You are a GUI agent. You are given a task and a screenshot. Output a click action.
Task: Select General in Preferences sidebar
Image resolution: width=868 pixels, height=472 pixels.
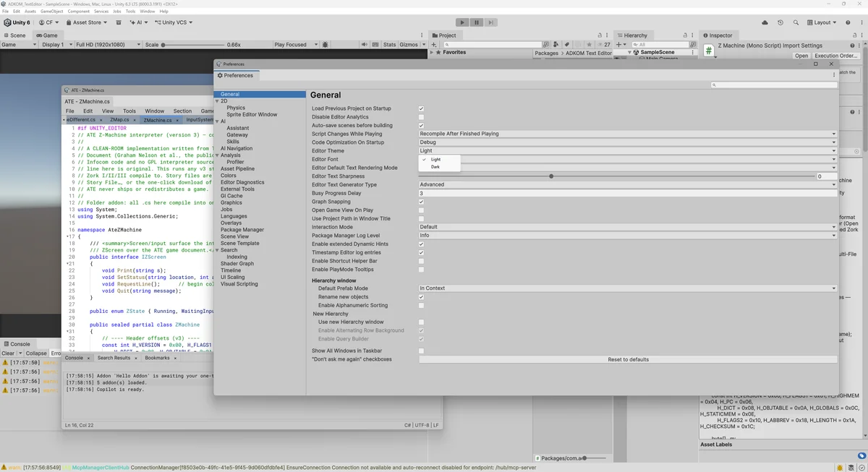(260, 94)
